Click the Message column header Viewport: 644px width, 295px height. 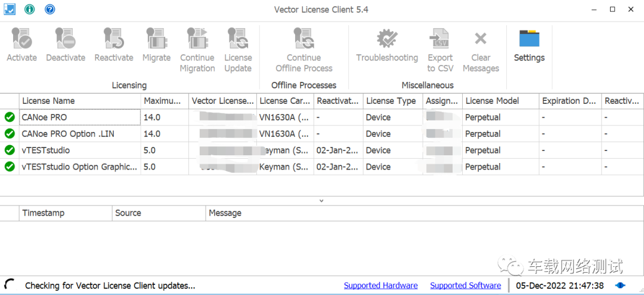point(425,213)
